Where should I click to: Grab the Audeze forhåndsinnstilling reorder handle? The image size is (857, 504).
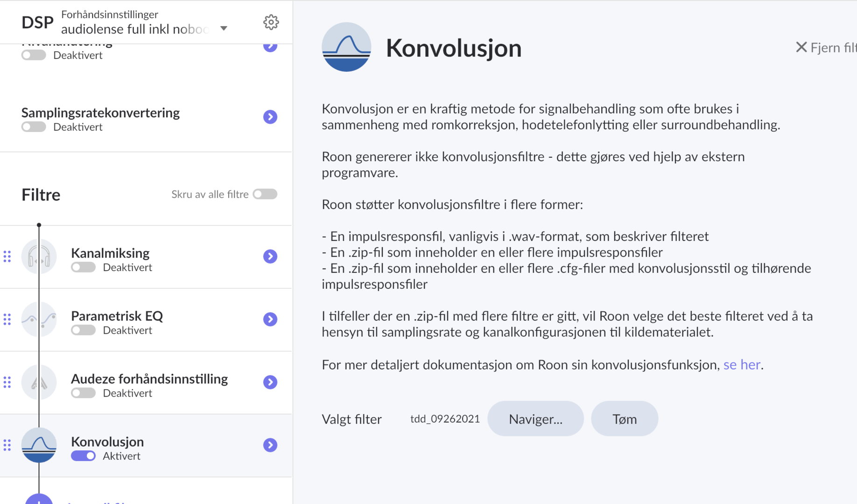7,382
